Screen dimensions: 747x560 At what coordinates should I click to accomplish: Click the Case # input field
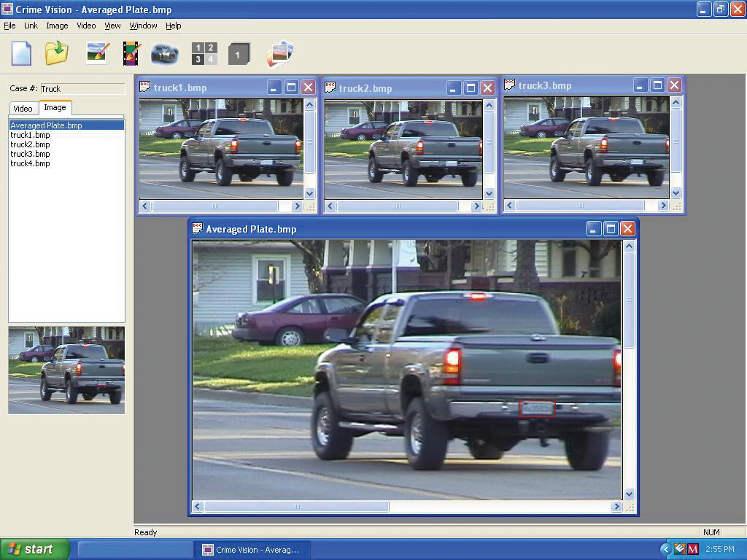point(82,89)
